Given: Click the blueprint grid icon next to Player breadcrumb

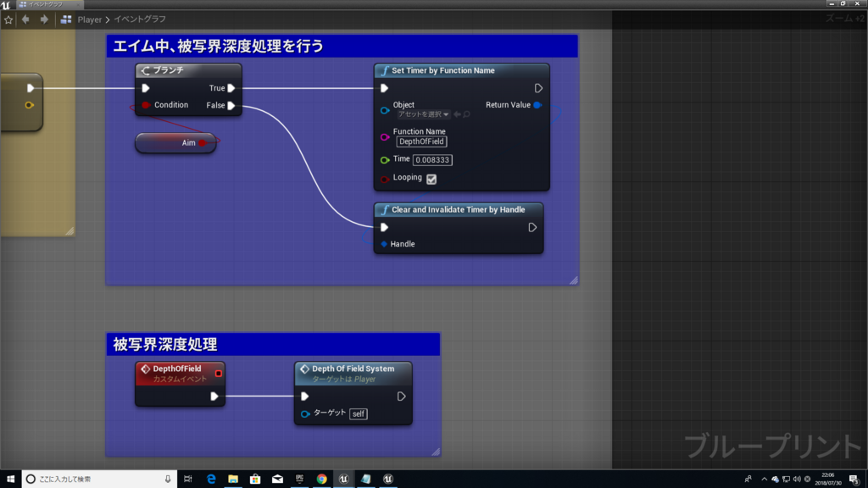Looking at the screenshot, I should (x=65, y=19).
